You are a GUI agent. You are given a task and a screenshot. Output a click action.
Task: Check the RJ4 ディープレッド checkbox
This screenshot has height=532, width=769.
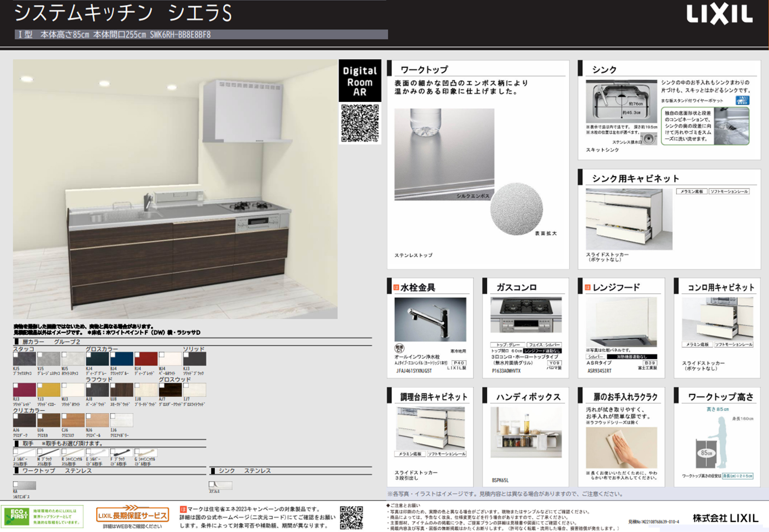[137, 355]
